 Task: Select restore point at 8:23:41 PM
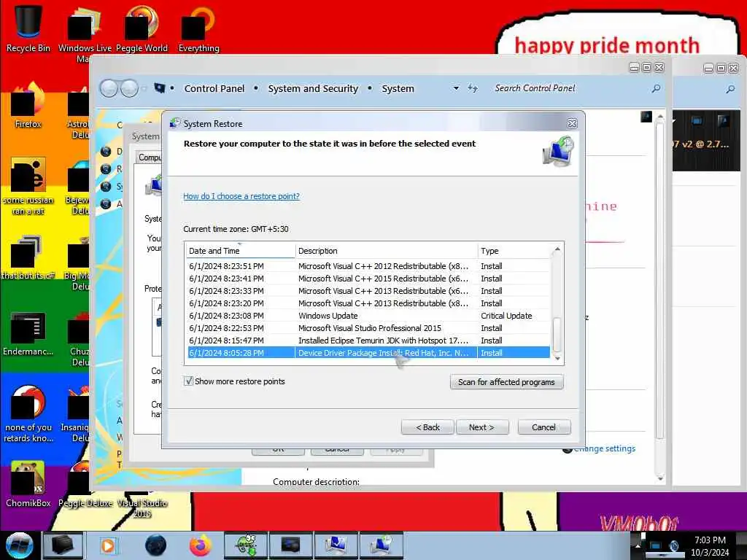point(368,279)
